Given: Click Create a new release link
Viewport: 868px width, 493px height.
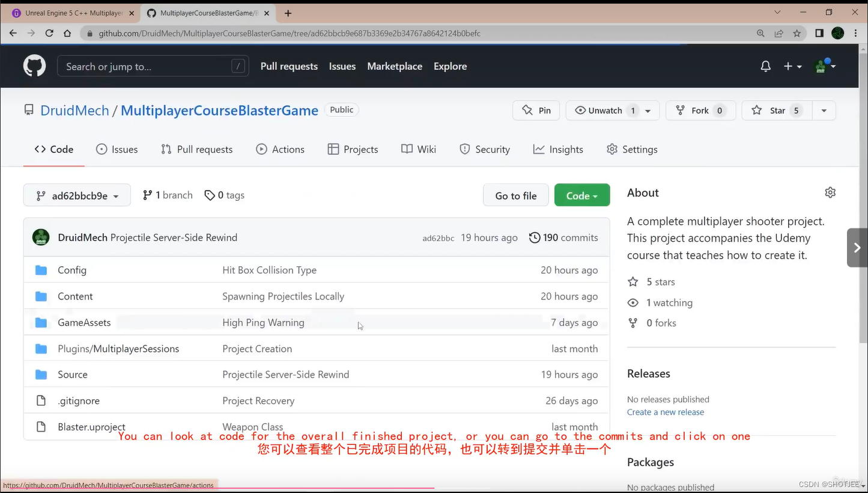Looking at the screenshot, I should click(x=666, y=412).
